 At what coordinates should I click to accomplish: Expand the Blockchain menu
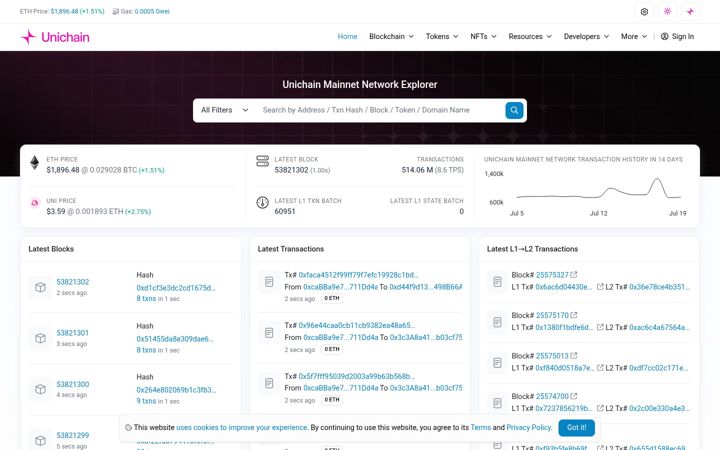click(x=391, y=36)
